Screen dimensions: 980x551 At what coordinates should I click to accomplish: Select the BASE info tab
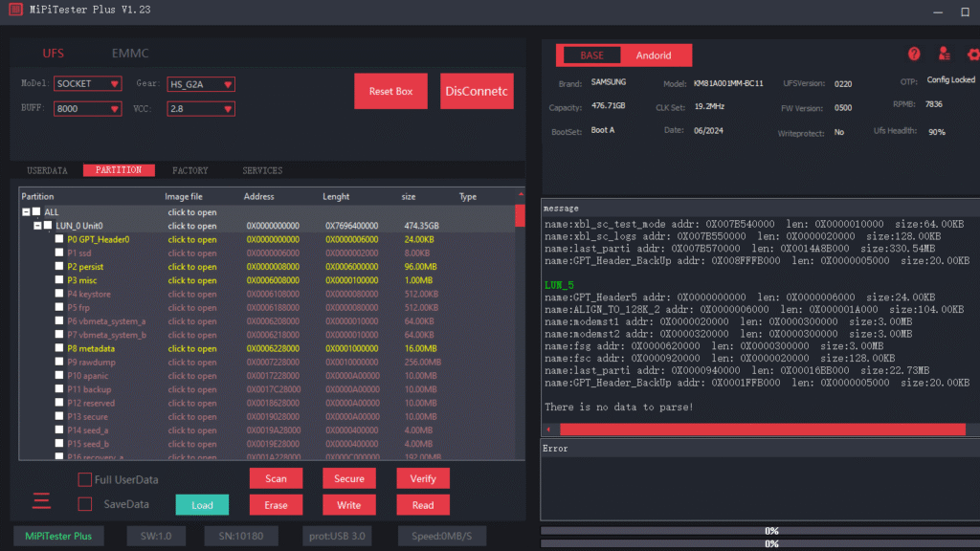pyautogui.click(x=591, y=55)
